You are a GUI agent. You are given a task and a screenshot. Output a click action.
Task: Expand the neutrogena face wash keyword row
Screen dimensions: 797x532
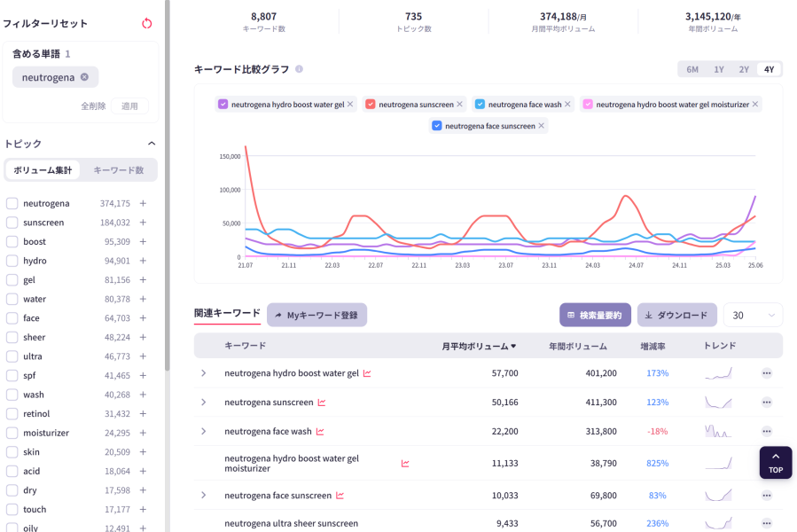pyautogui.click(x=204, y=431)
